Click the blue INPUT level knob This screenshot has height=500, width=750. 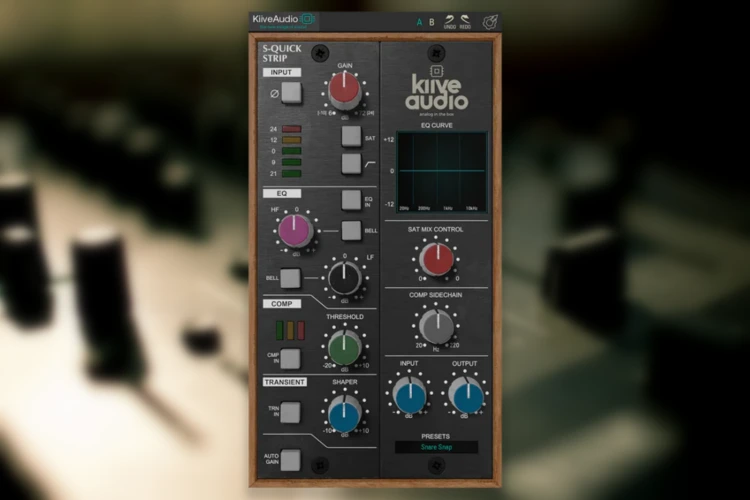pos(409,394)
